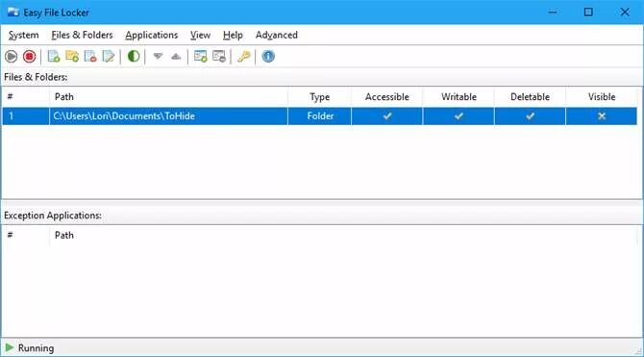
Task: Open the Files & Folders menu
Action: pyautogui.click(x=82, y=36)
